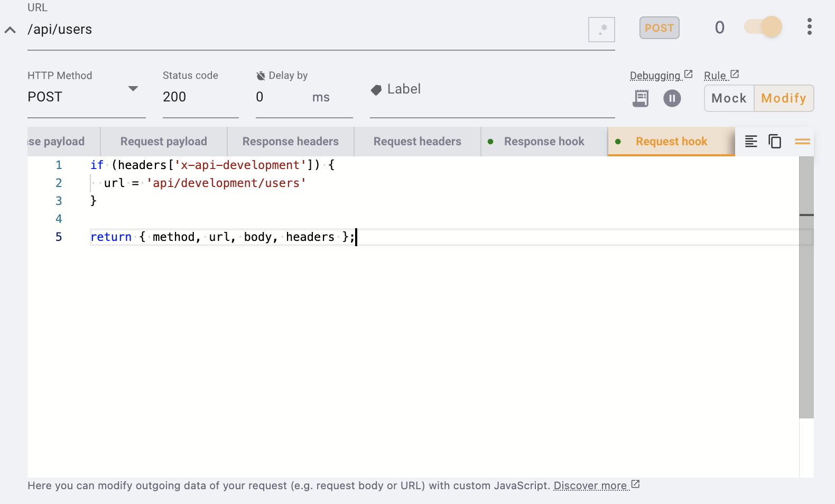This screenshot has width=835, height=504.
Task: Switch to the Response hook tab
Action: point(544,142)
